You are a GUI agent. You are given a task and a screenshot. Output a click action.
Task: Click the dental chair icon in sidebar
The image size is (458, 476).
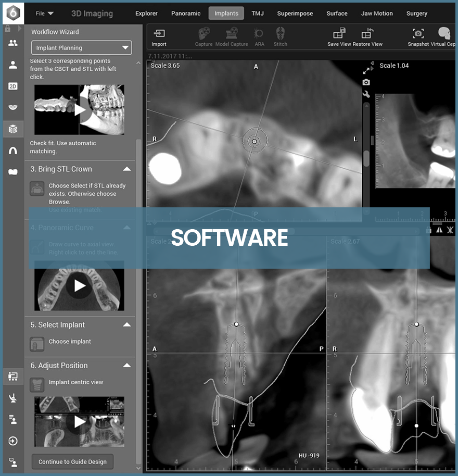tap(12, 398)
